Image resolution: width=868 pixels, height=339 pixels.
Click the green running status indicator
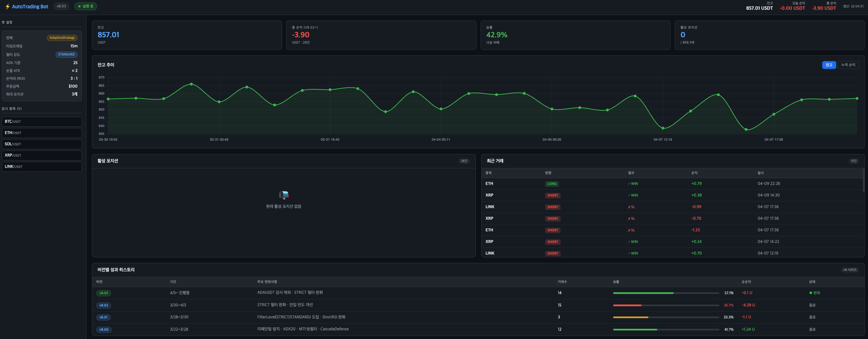coord(86,6)
